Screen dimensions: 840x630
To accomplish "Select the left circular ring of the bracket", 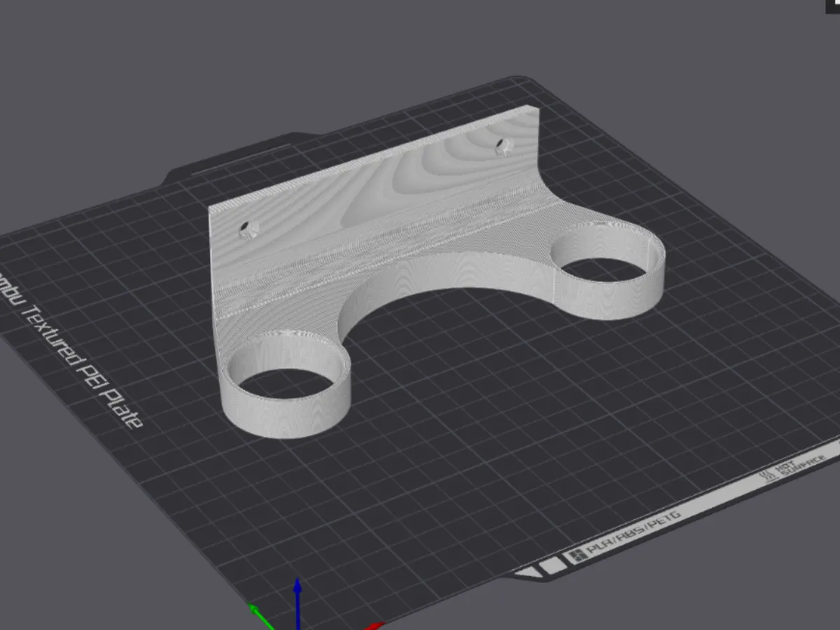I will tap(286, 384).
